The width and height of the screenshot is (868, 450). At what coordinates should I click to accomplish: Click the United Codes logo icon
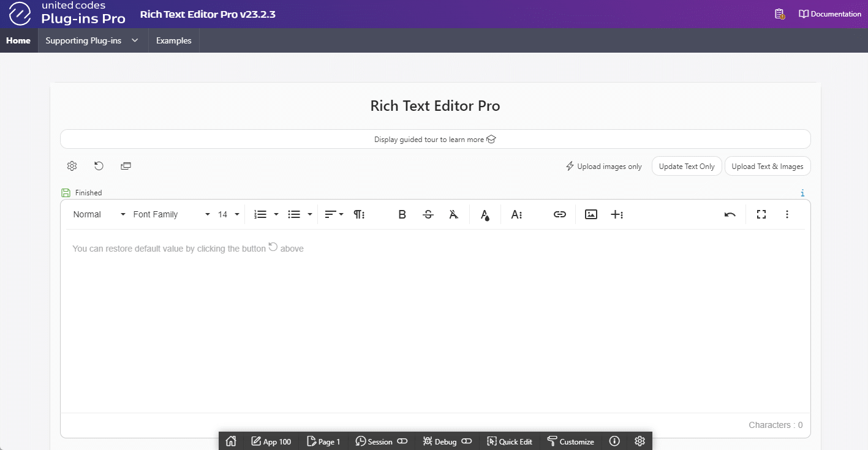[20, 13]
